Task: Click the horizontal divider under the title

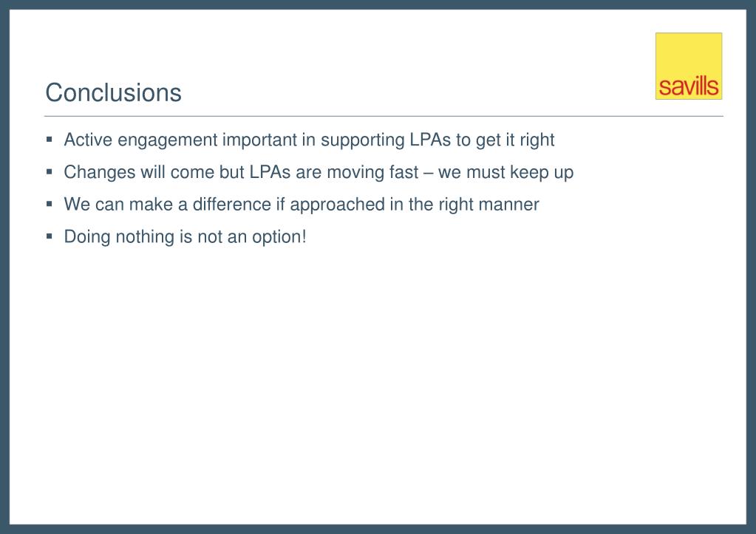Action: coord(384,116)
